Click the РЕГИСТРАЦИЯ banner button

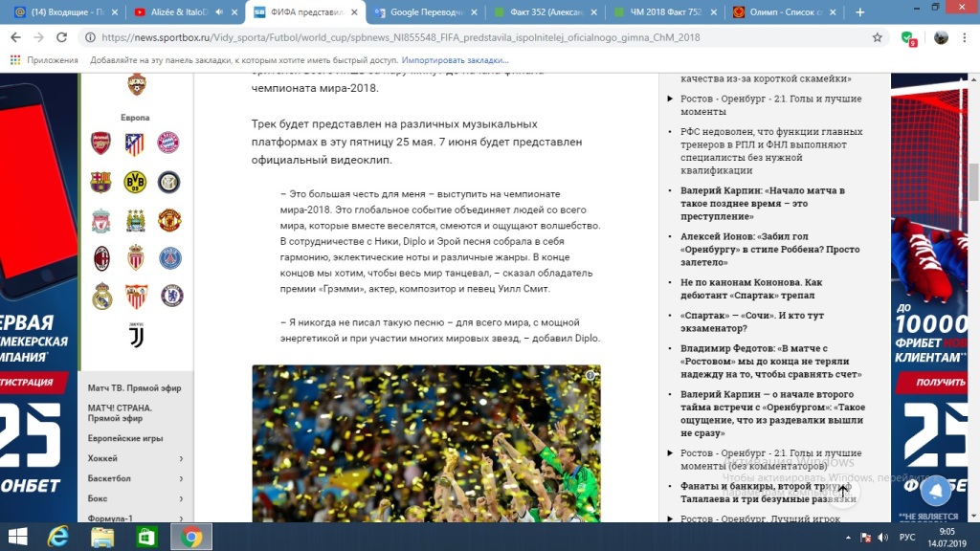click(33, 383)
